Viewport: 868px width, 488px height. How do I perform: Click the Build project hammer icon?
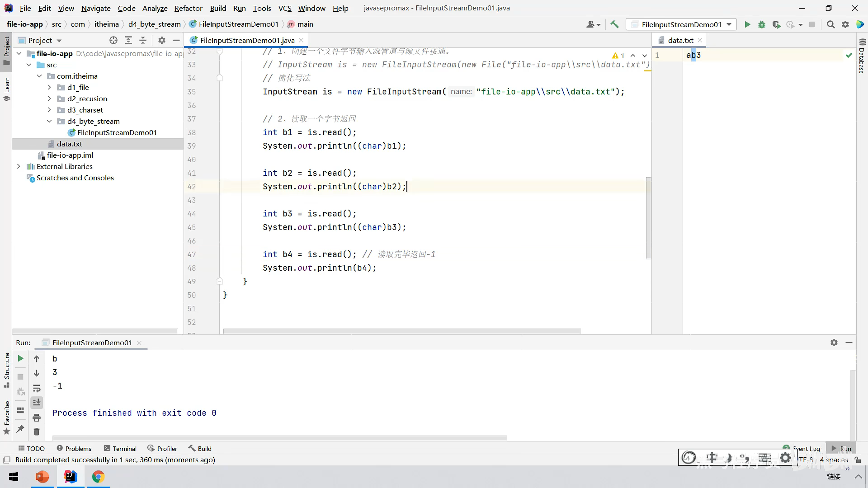point(614,24)
